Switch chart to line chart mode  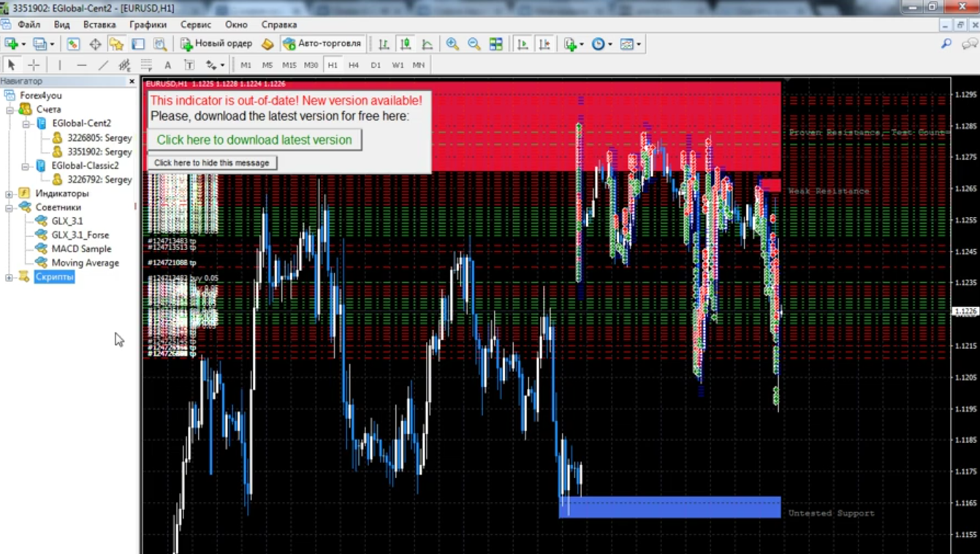point(428,44)
